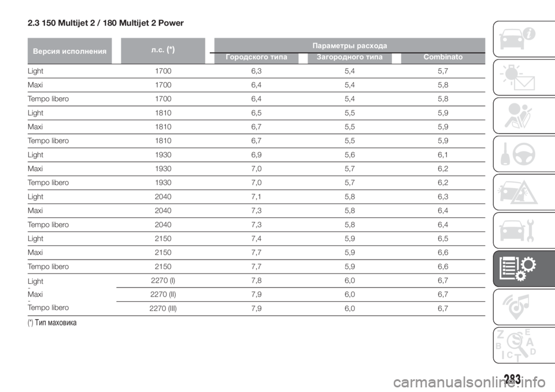Click the Версия исполнения column header

[70, 51]
